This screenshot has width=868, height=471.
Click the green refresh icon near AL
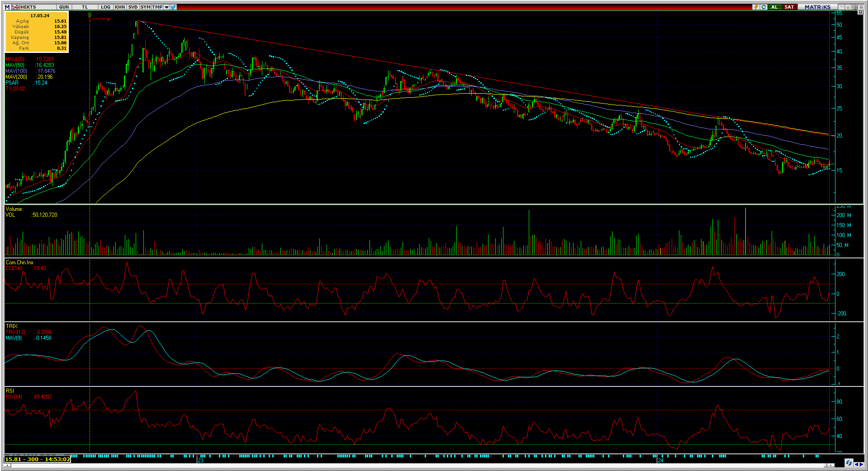click(x=764, y=7)
